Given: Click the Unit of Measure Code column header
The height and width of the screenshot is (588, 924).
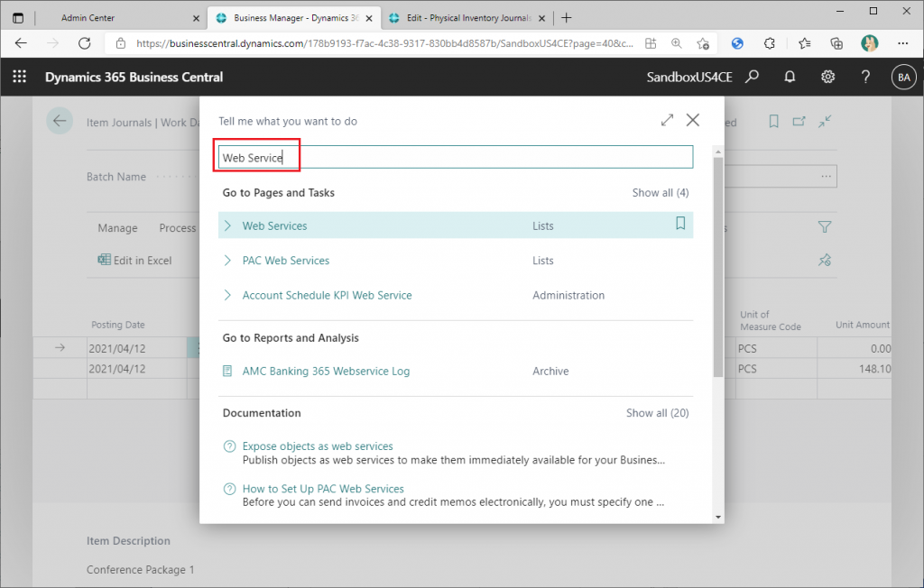Looking at the screenshot, I should point(771,320).
